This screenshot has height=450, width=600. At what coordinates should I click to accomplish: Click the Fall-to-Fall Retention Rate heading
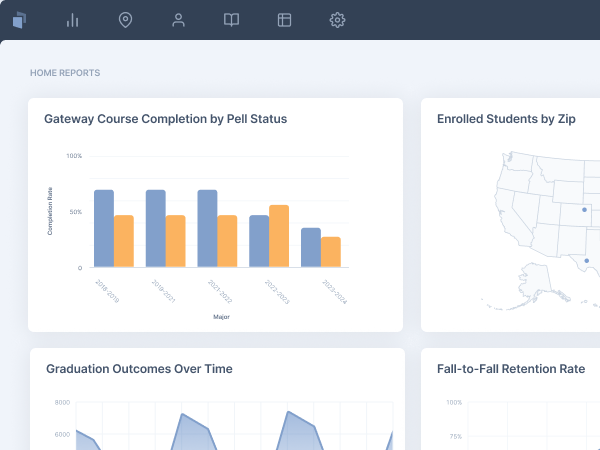510,369
